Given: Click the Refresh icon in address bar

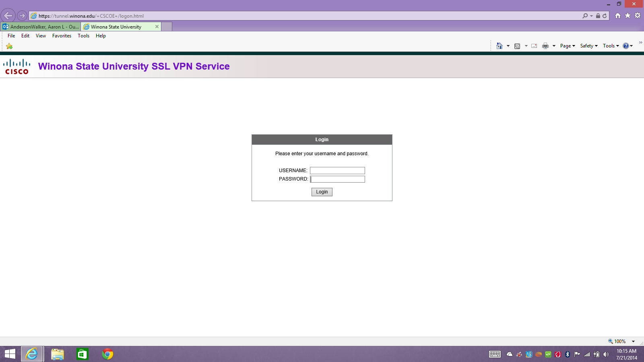Looking at the screenshot, I should [605, 16].
